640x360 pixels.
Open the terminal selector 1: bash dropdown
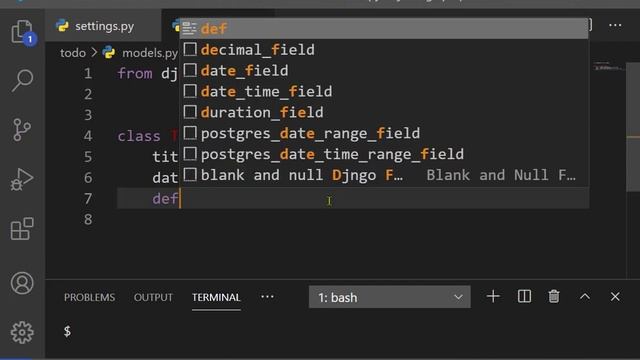[390, 297]
